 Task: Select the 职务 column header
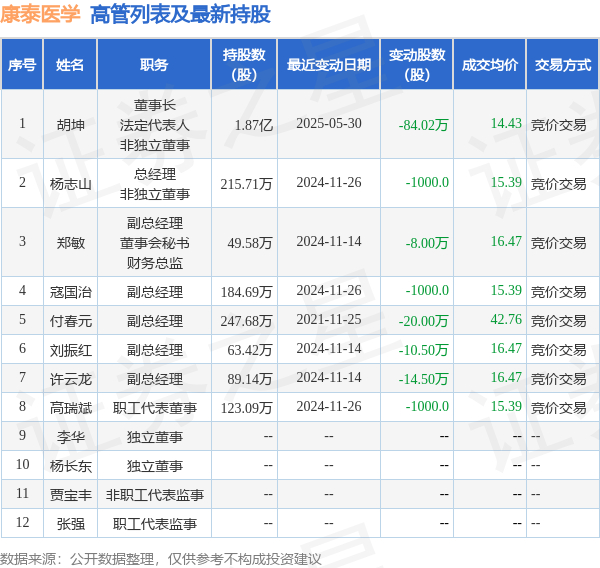pos(154,64)
